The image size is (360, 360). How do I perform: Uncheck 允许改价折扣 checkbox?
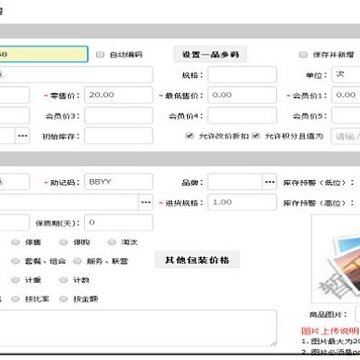point(190,136)
